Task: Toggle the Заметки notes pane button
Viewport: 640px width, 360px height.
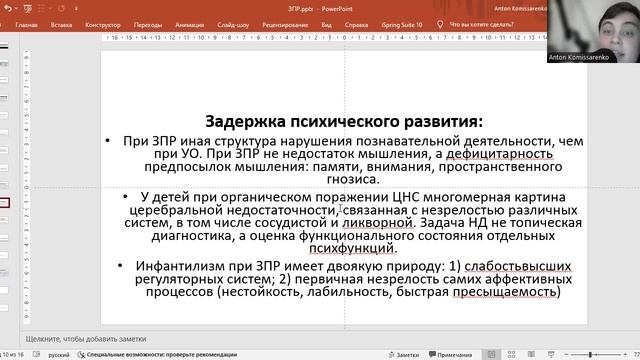Action: pyautogui.click(x=404, y=355)
